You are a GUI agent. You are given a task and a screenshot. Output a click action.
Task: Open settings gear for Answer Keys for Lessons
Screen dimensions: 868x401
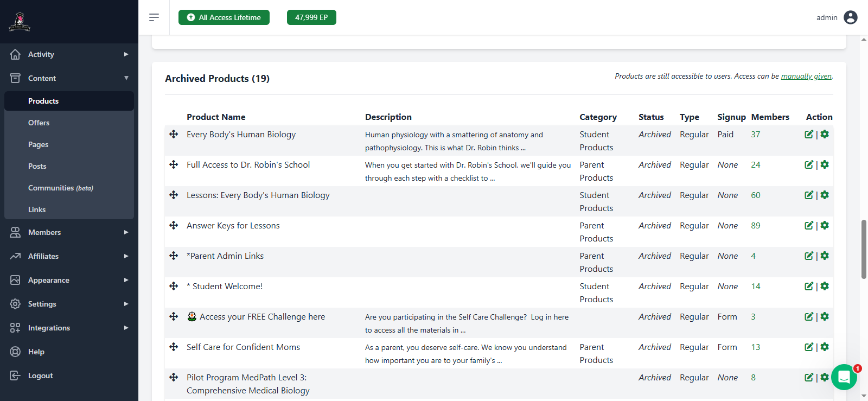(x=825, y=226)
